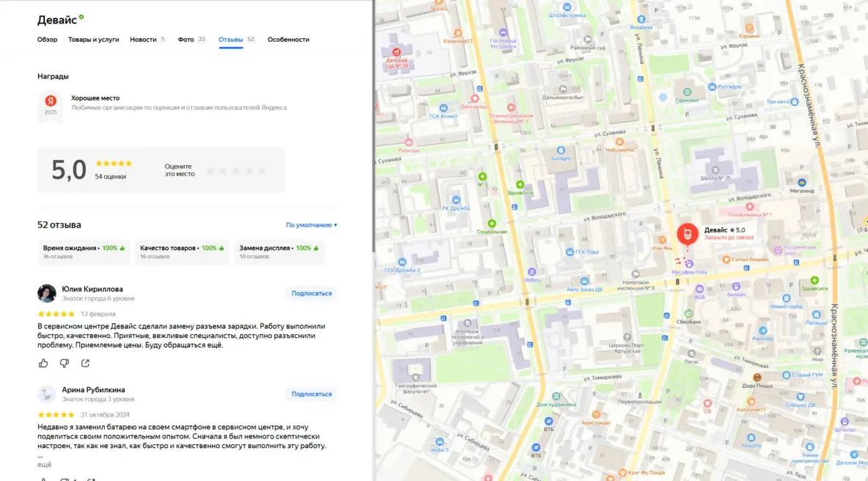The width and height of the screenshot is (868, 481).
Task: Select Детский сад № 39 map marker
Action: tap(396, 52)
